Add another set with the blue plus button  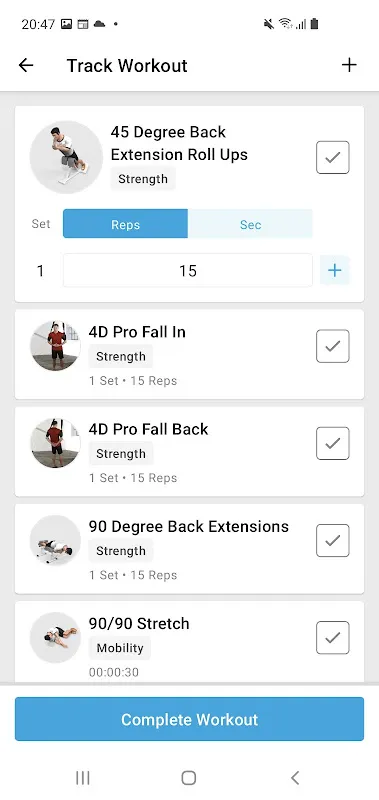coord(335,270)
